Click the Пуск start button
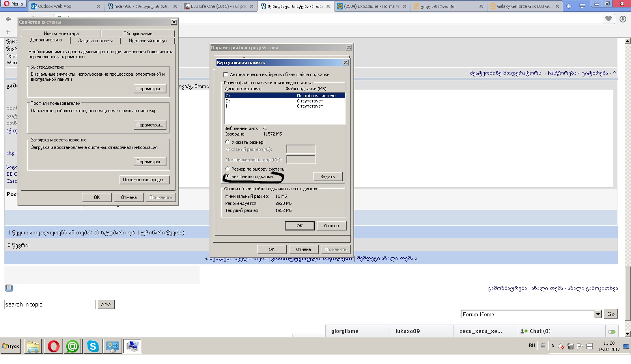Image resolution: width=631 pixels, height=364 pixels. coord(11,346)
